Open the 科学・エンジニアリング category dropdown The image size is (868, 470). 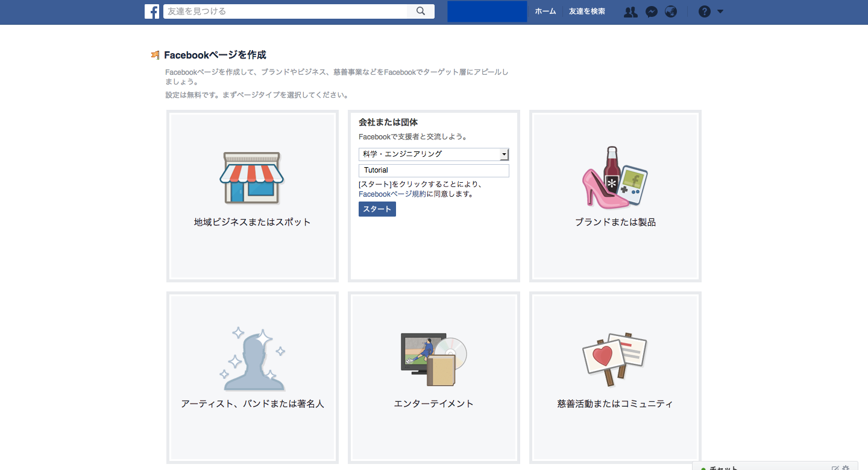(434, 154)
